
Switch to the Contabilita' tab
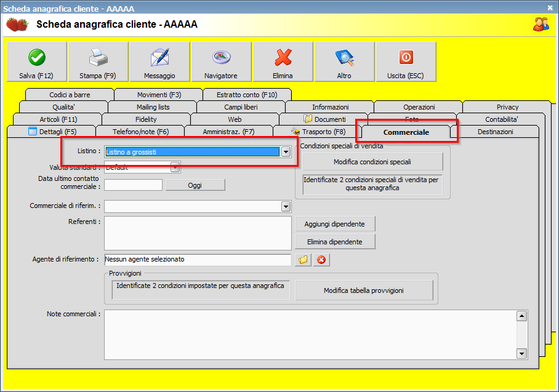coord(501,119)
